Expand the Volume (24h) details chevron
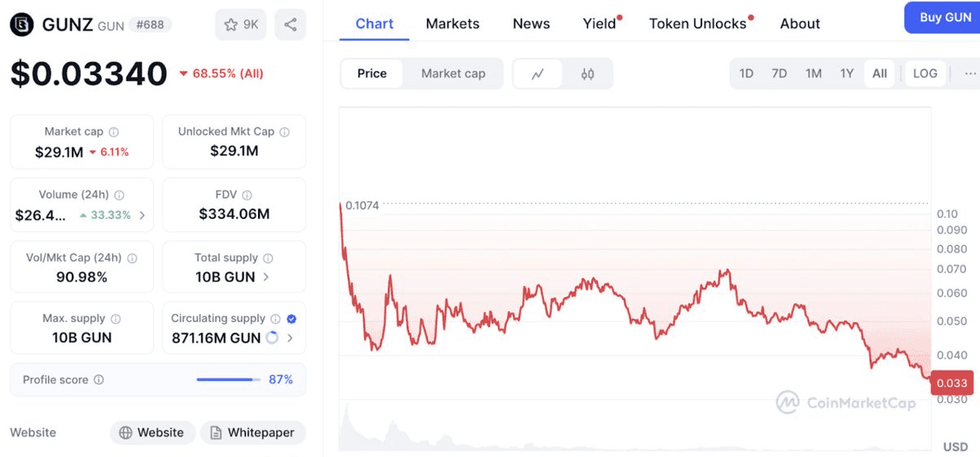The height and width of the screenshot is (457, 980). 143,215
